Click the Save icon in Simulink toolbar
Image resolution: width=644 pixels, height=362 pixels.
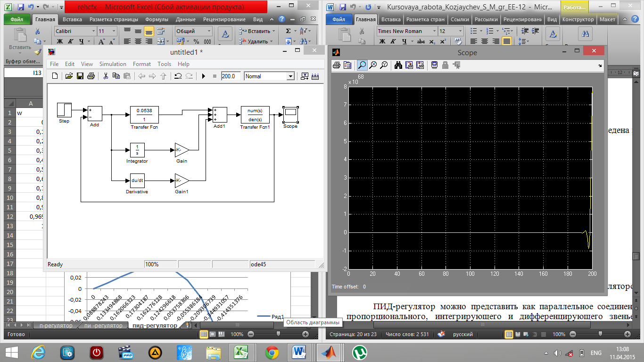click(x=80, y=76)
